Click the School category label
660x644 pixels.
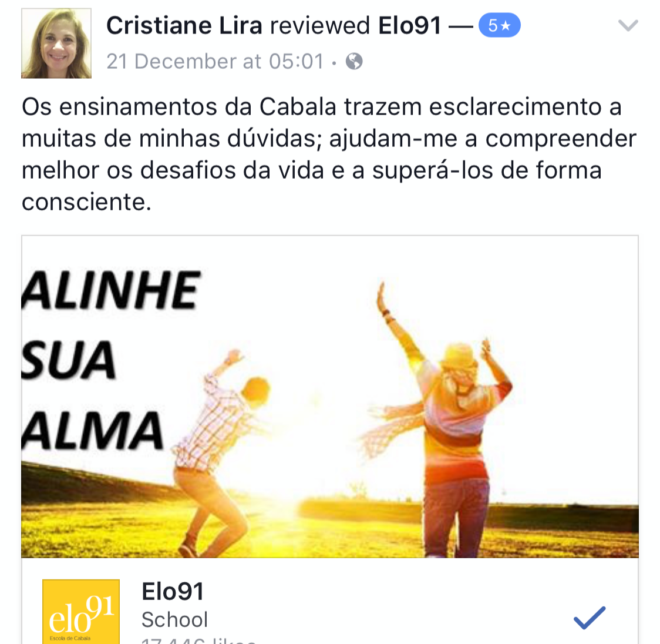tap(174, 619)
